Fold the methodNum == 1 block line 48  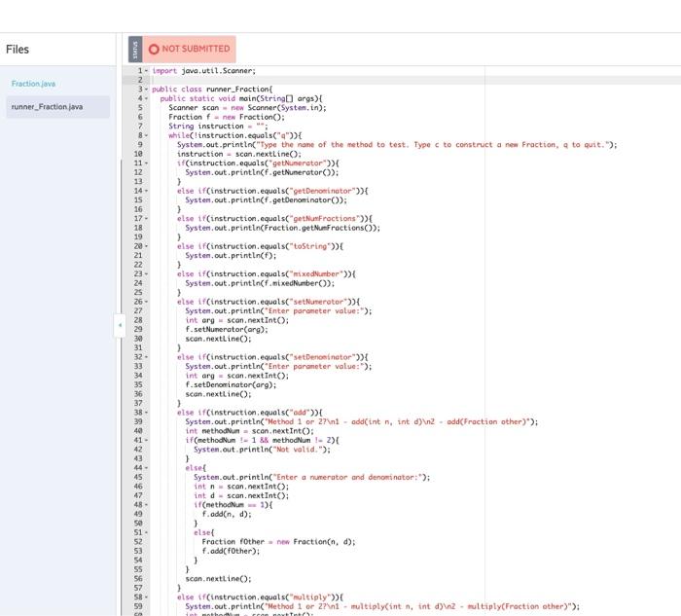146,505
